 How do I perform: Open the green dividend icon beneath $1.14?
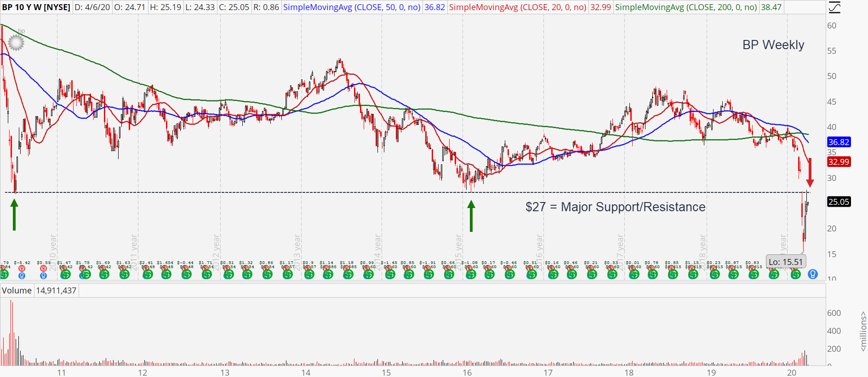click(328, 275)
